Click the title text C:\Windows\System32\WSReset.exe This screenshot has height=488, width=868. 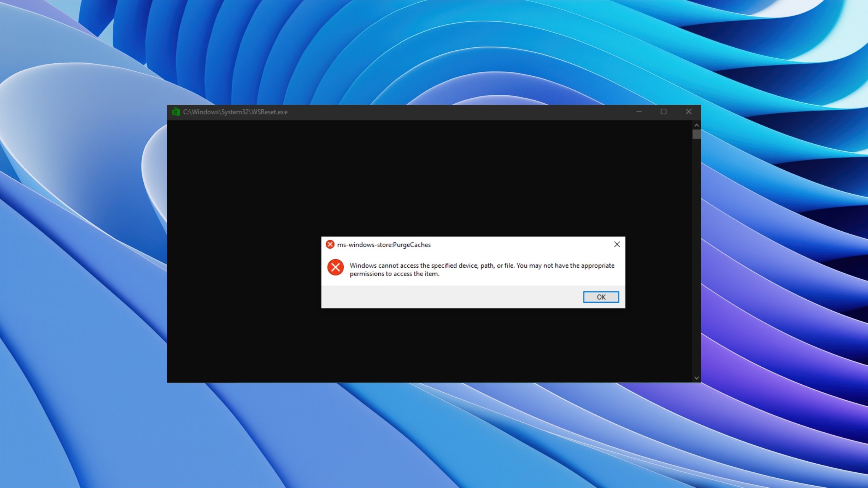[x=235, y=112]
